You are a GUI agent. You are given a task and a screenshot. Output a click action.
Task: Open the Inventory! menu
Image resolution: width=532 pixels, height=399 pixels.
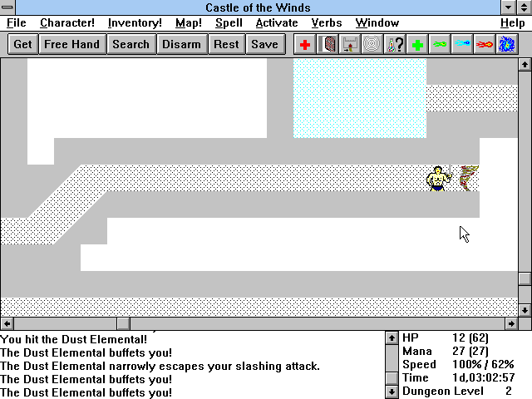(x=135, y=23)
